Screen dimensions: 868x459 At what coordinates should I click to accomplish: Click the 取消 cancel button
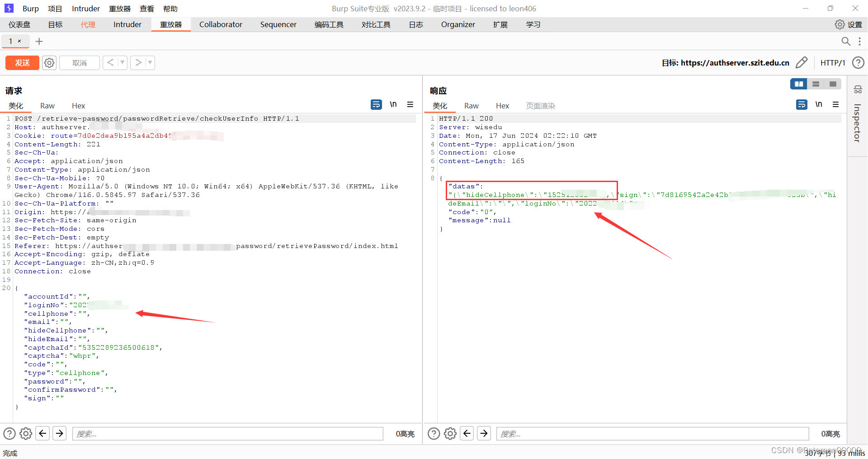(x=80, y=63)
